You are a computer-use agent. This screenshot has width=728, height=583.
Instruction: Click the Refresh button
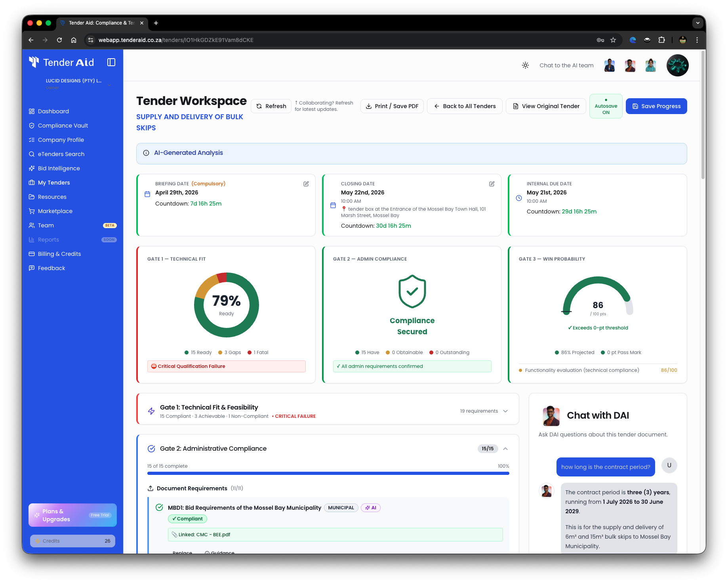pyautogui.click(x=271, y=106)
